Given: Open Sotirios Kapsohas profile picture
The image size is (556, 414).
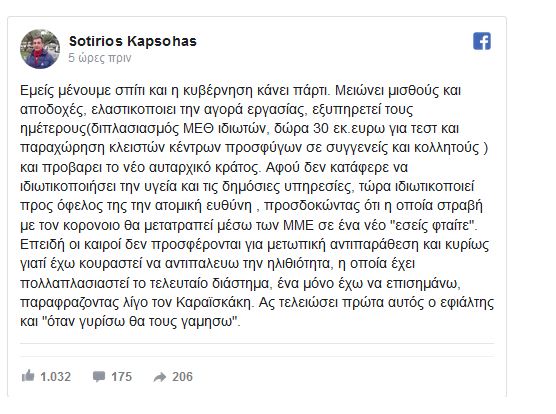Looking at the screenshot, I should (40, 49).
